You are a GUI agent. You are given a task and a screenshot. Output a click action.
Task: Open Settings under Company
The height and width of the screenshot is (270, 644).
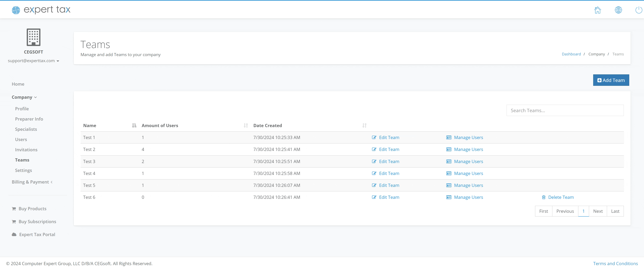pyautogui.click(x=23, y=170)
